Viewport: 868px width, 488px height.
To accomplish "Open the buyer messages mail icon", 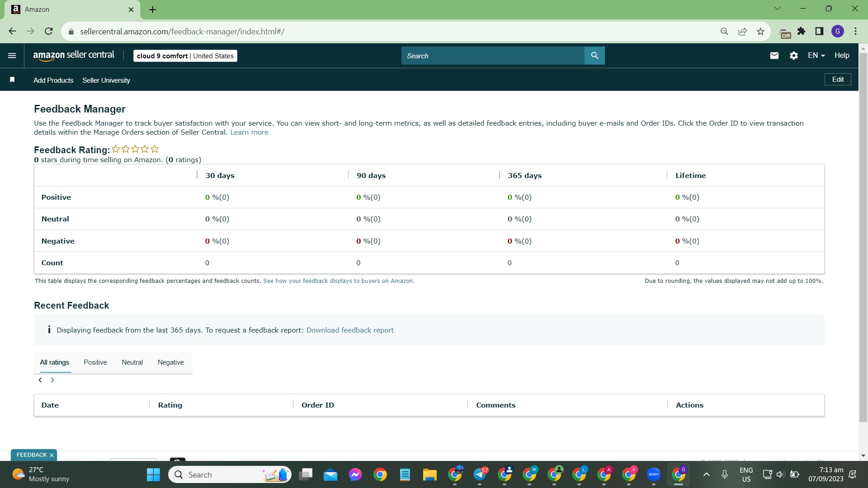I will [x=774, y=56].
